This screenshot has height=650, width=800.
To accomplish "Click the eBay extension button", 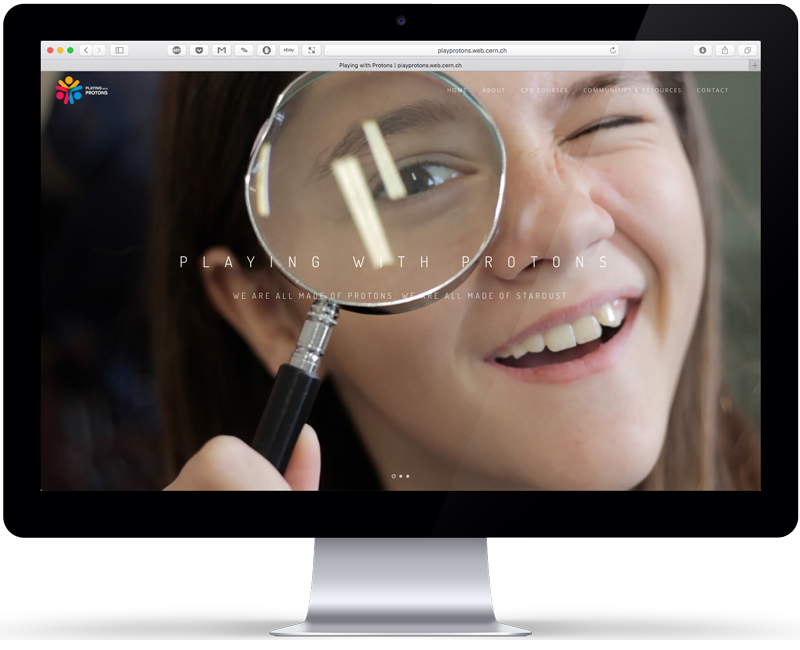I will [289, 50].
